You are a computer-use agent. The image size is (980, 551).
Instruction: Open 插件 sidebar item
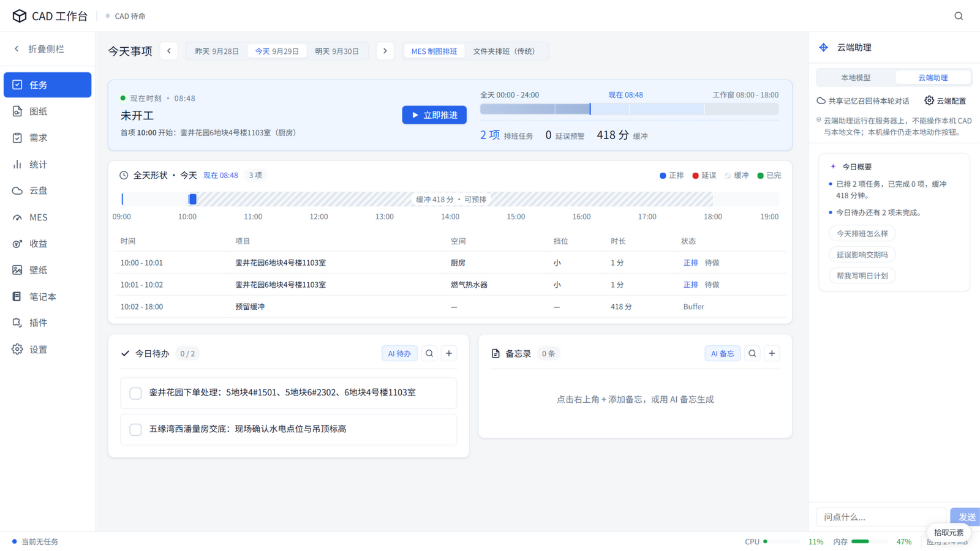[47, 323]
